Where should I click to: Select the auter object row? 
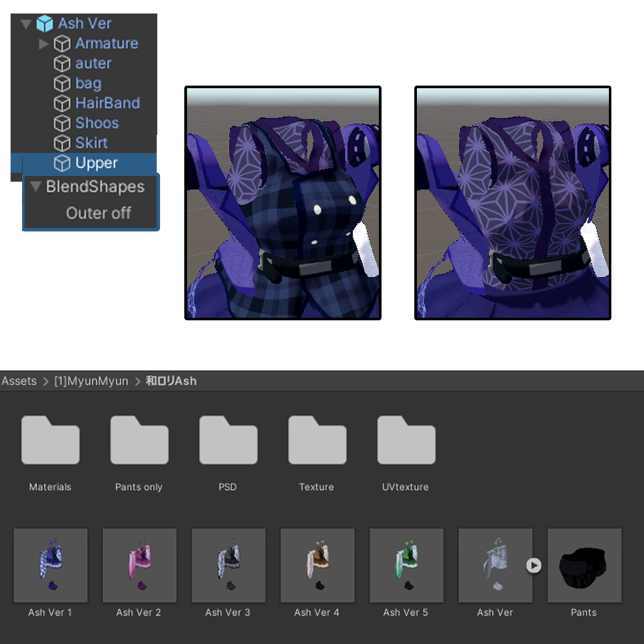pyautogui.click(x=84, y=64)
